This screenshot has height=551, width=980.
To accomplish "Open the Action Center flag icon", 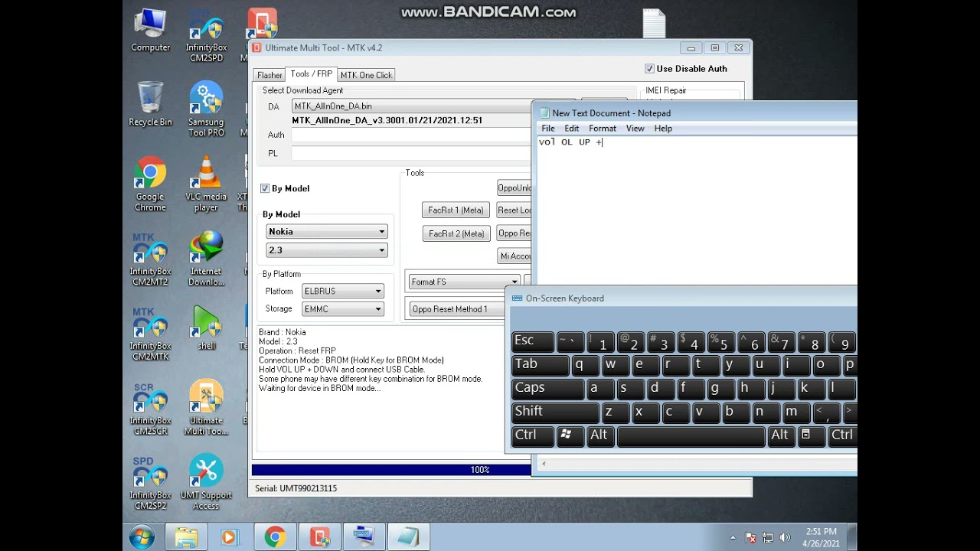I will tap(750, 537).
